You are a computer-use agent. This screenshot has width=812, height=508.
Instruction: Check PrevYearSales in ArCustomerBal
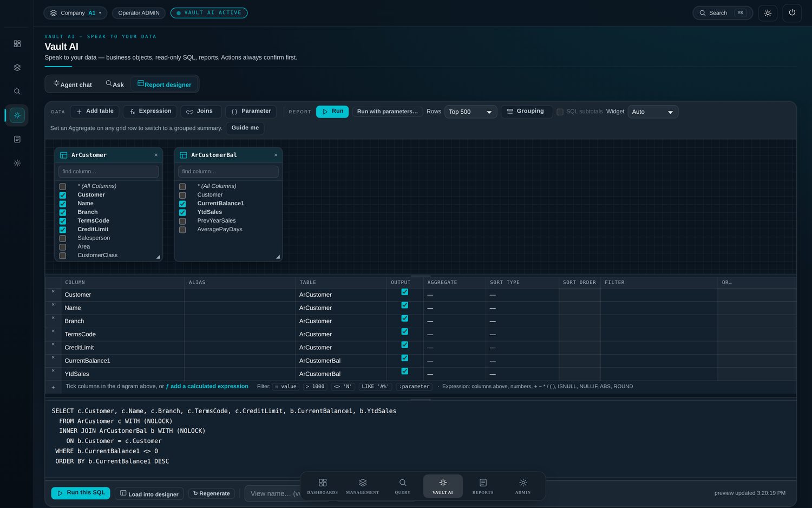(182, 221)
